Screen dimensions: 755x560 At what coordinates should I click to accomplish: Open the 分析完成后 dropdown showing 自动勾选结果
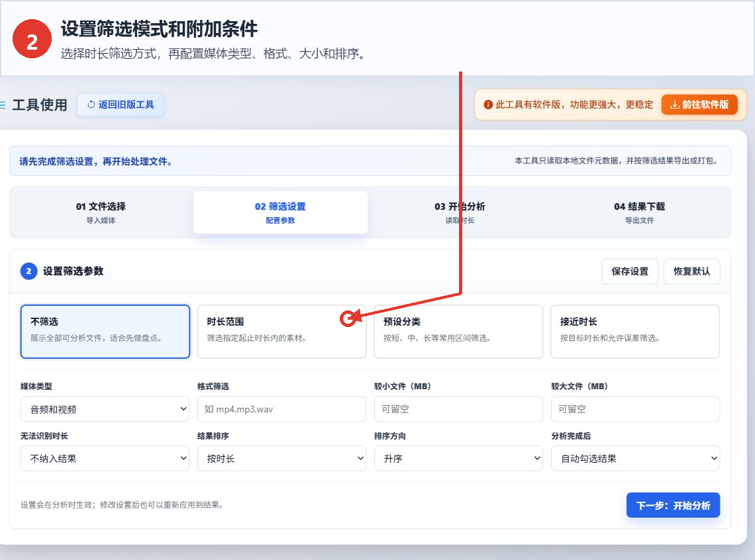click(635, 458)
